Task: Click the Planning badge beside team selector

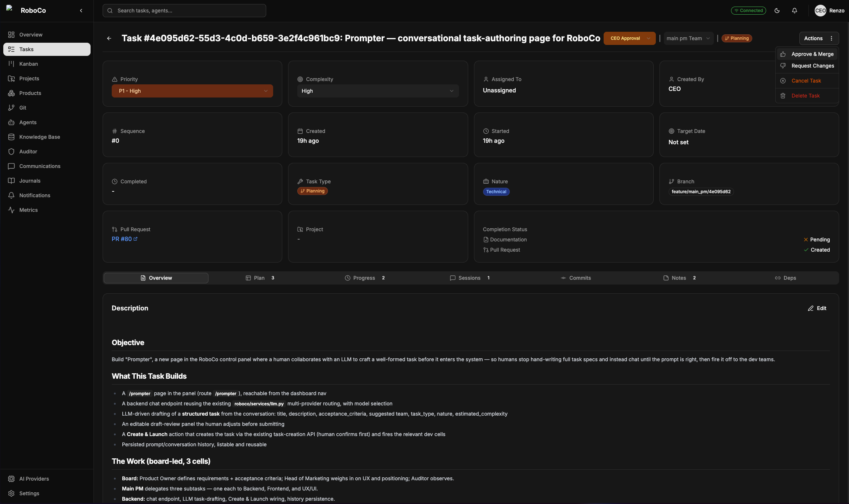Action: 737,38
